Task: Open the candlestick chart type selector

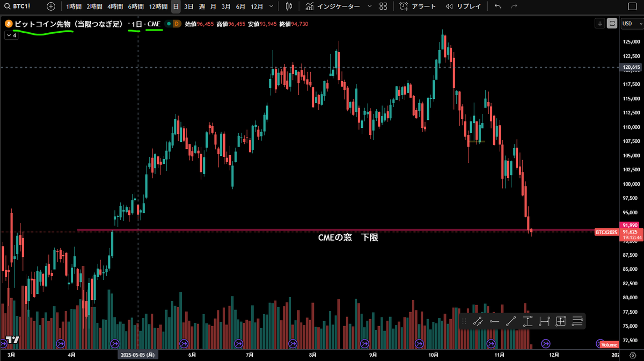Action: [x=289, y=6]
